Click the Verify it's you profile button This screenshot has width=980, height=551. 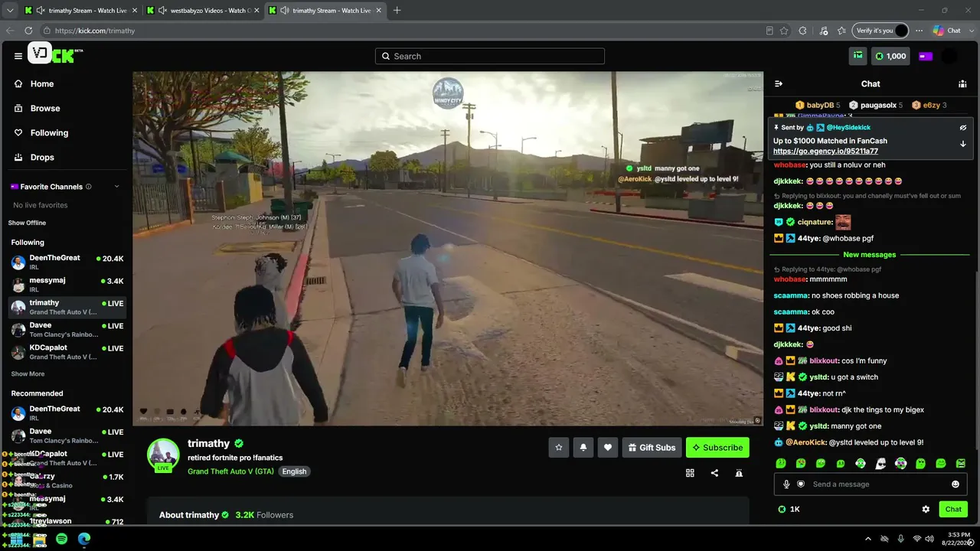click(881, 31)
